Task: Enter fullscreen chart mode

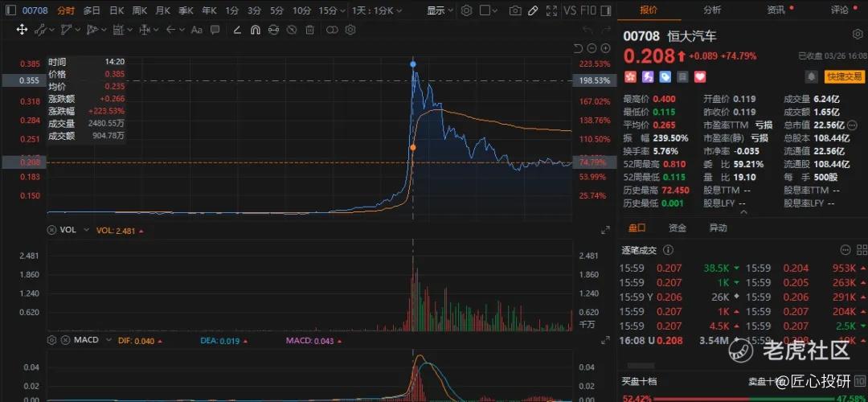Action: 551,10
